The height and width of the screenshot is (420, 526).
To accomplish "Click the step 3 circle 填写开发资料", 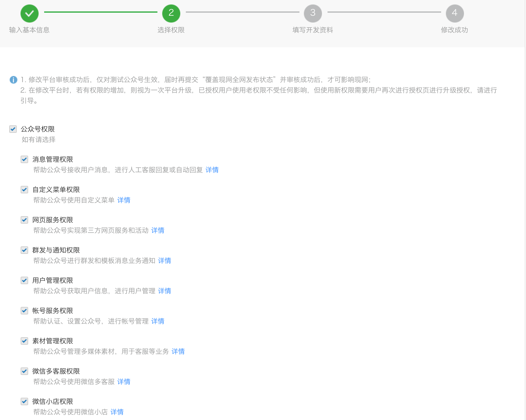I will [313, 13].
